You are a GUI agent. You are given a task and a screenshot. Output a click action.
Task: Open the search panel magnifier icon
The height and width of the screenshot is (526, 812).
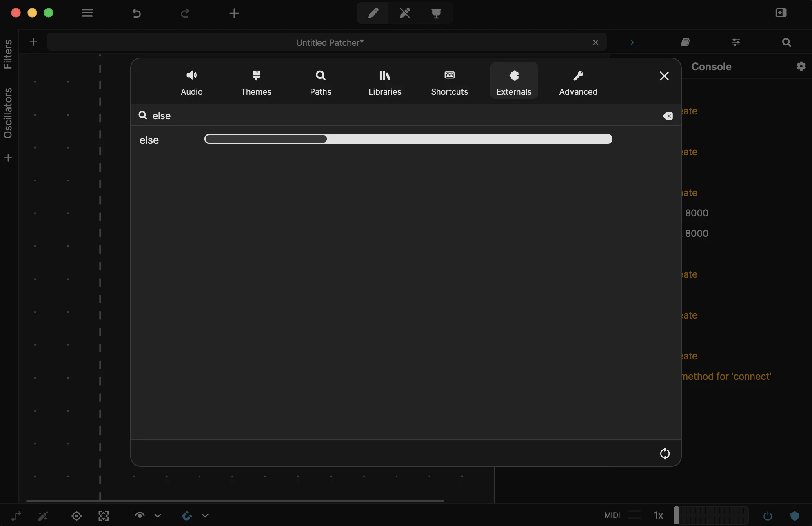coord(786,42)
